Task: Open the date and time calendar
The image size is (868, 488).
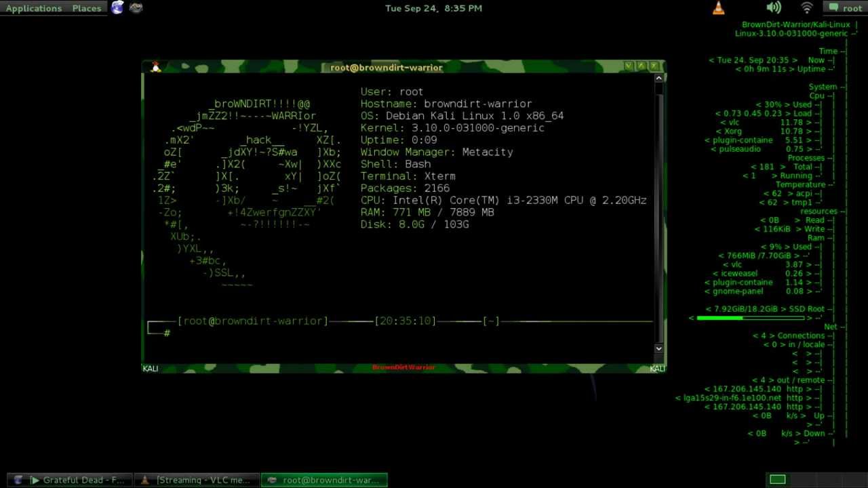Action: tap(433, 8)
